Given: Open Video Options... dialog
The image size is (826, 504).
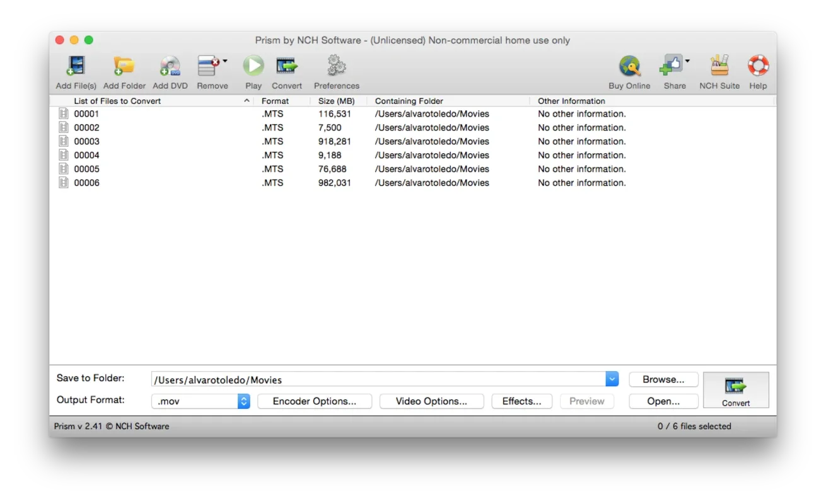Looking at the screenshot, I should pyautogui.click(x=431, y=401).
